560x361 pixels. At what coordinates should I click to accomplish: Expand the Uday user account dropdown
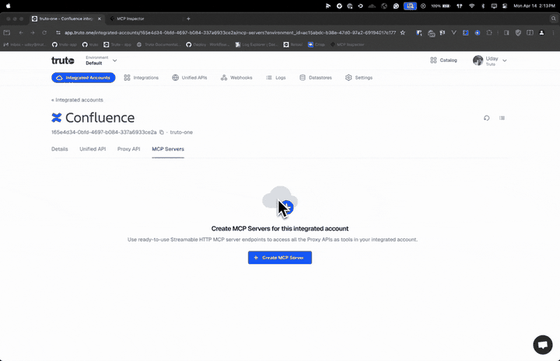pyautogui.click(x=490, y=61)
